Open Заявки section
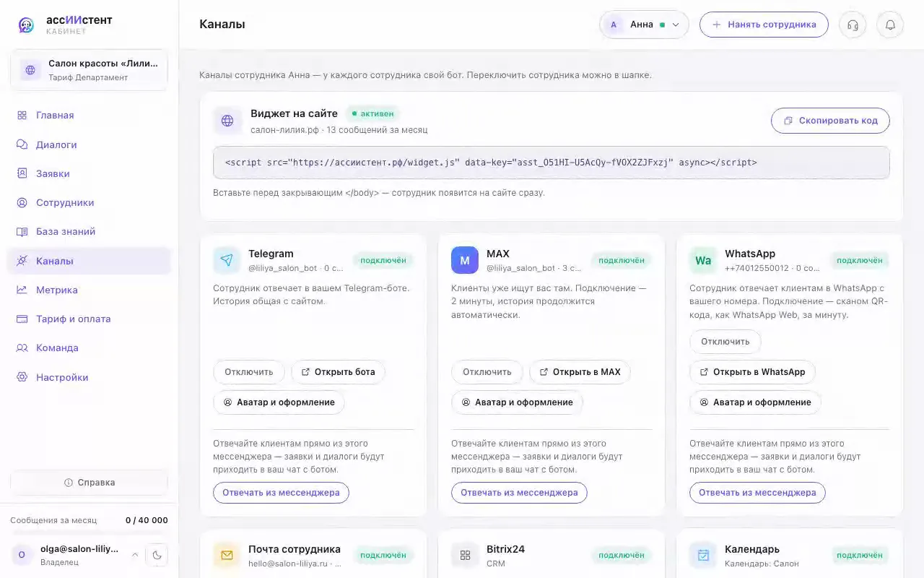924x578 pixels. 90,173
